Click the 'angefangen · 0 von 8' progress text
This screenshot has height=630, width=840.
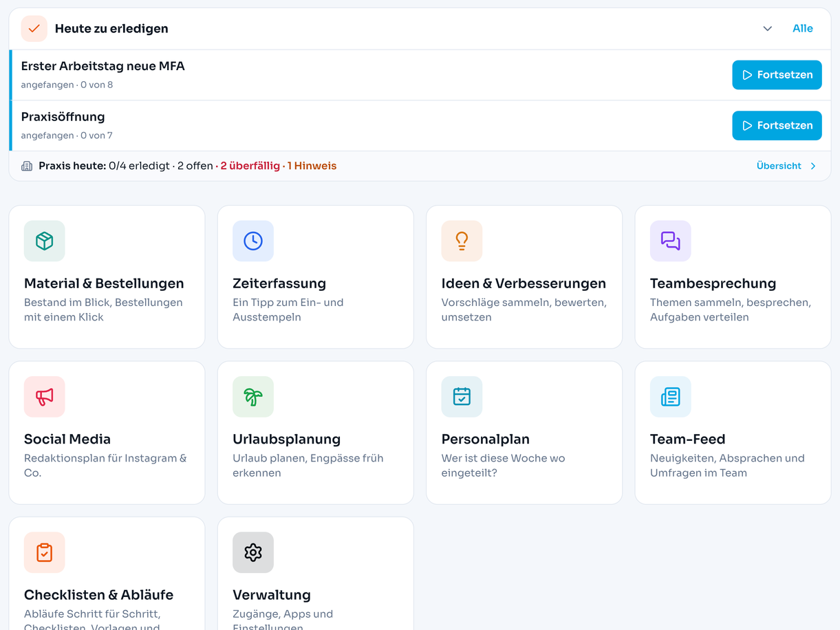[x=67, y=85]
